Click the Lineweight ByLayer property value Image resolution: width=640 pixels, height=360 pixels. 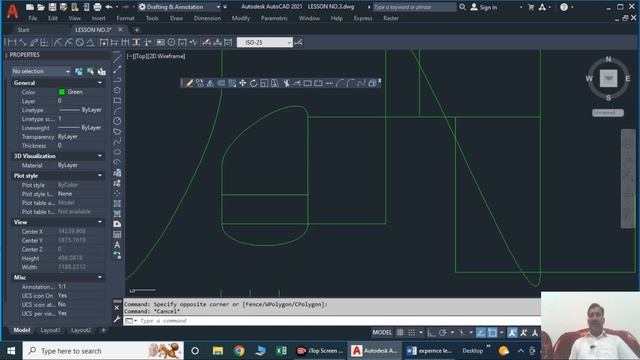pos(80,128)
